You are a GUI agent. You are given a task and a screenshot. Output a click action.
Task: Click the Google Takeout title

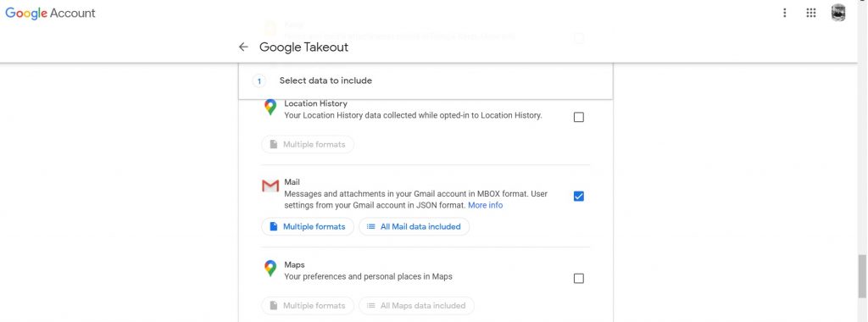coord(304,47)
